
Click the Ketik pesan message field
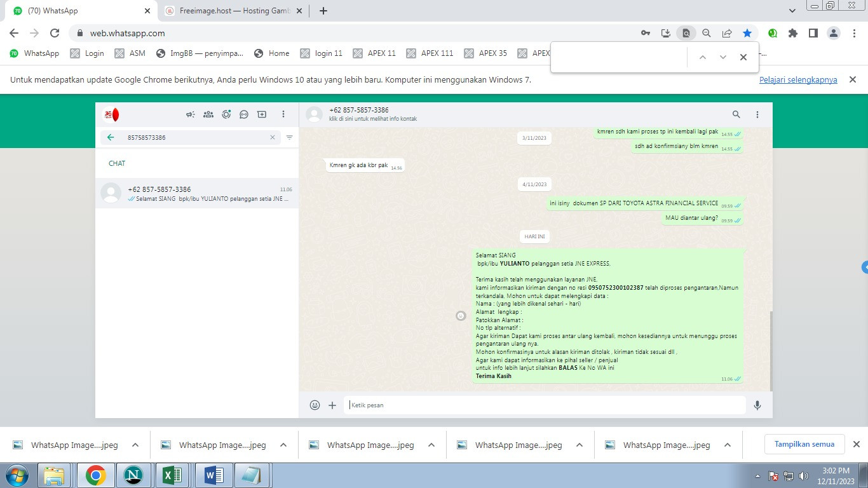(545, 405)
